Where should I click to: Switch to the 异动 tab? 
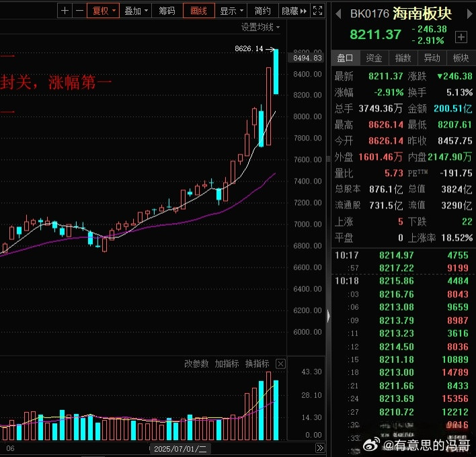point(432,58)
